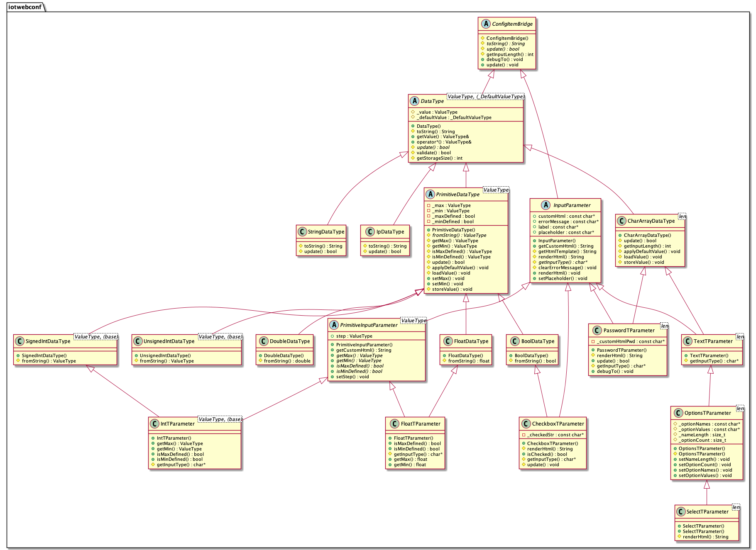Viewport: 756px width, 550px height.
Task: Click 'applyDefaultValue() : void' in CharArrayDataType
Action: click(x=652, y=251)
